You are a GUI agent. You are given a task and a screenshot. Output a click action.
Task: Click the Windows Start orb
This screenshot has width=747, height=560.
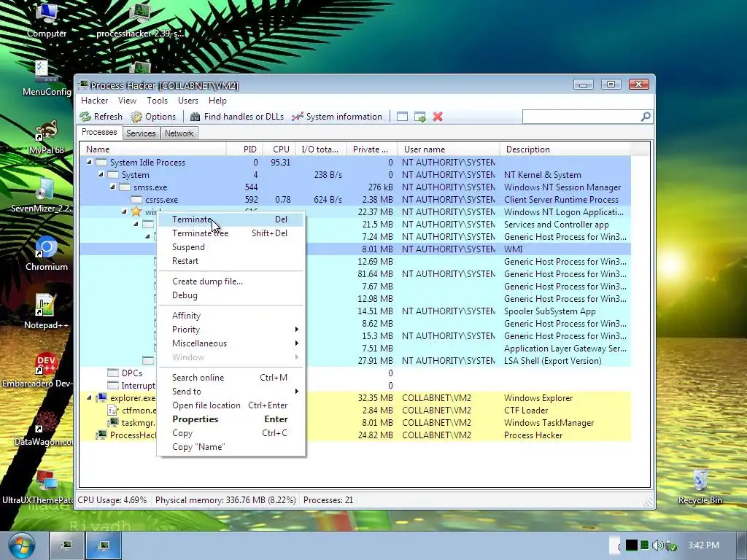pyautogui.click(x=21, y=545)
